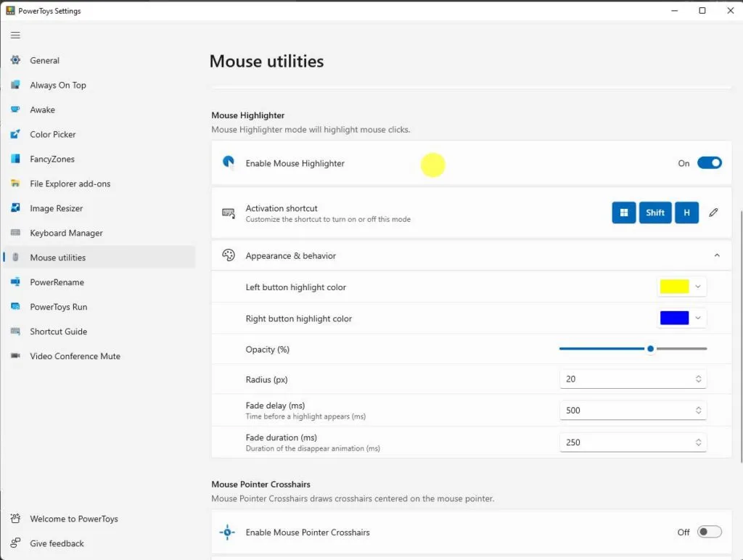The height and width of the screenshot is (560, 743).
Task: Click the PowerRename icon
Action: coord(15,282)
